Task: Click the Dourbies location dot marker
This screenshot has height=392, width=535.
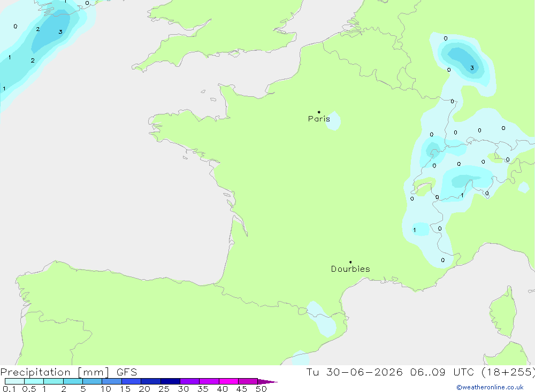Action: click(x=350, y=262)
